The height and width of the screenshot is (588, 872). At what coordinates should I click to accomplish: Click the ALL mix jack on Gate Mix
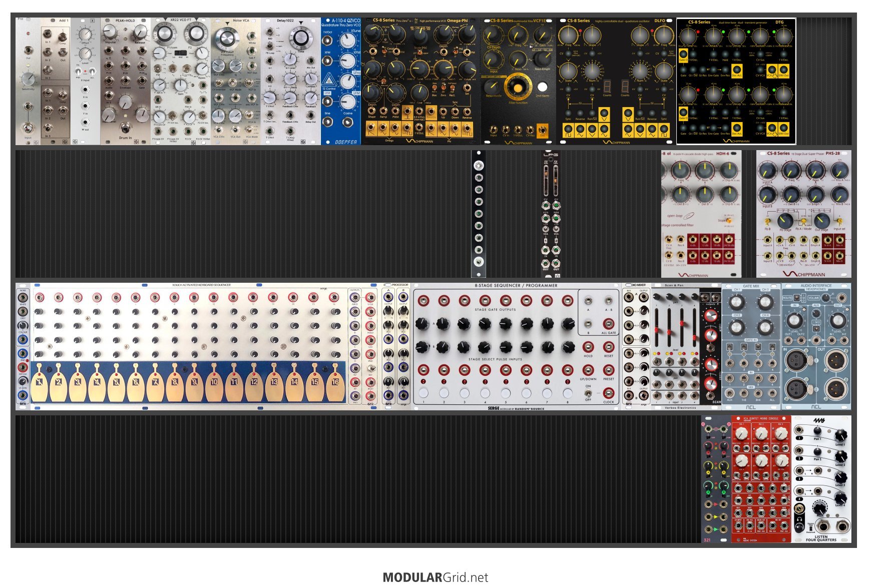(773, 393)
